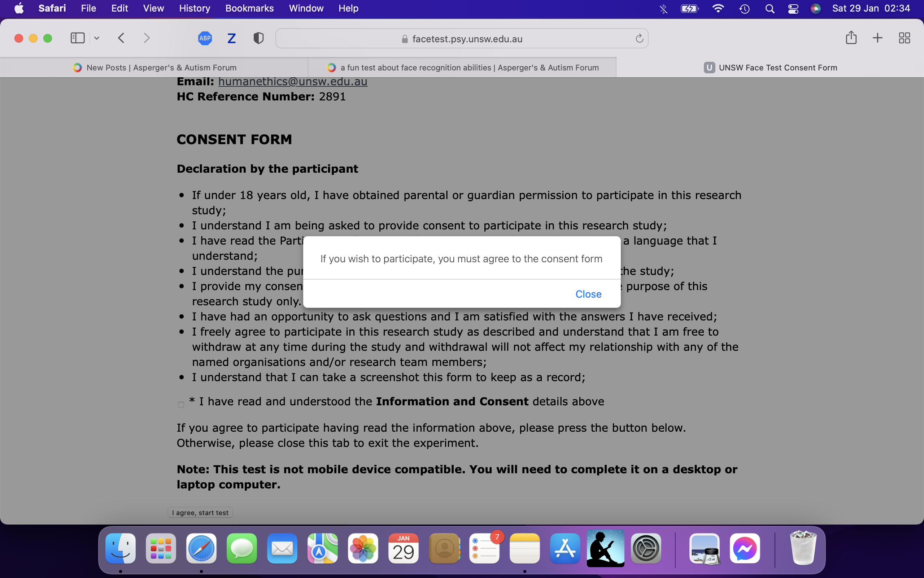This screenshot has width=924, height=578.
Task: Open the History menu
Action: click(x=194, y=8)
